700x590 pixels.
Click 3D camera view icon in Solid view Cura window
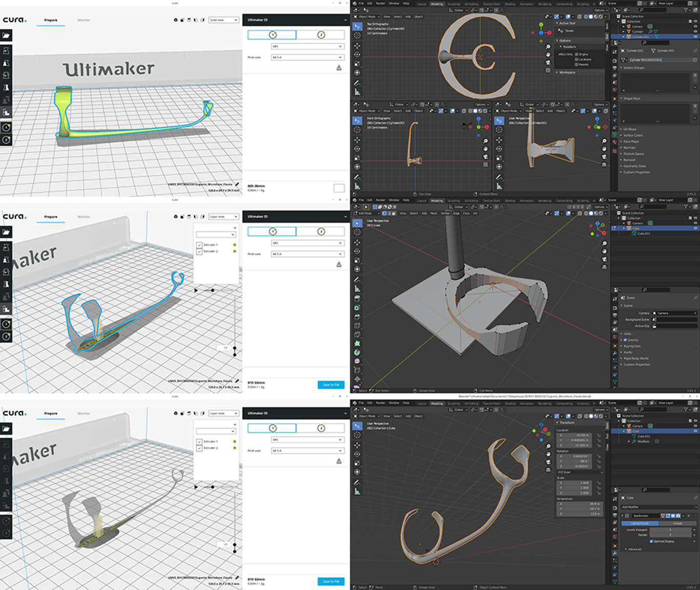click(176, 20)
